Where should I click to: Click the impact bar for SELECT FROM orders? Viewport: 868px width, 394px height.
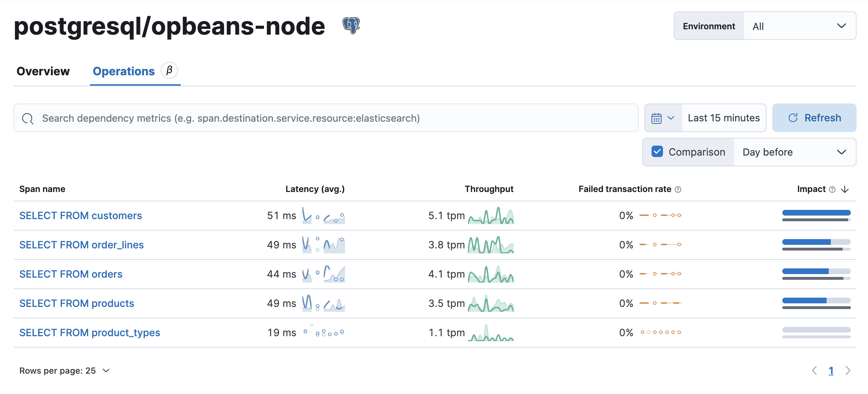(816, 274)
